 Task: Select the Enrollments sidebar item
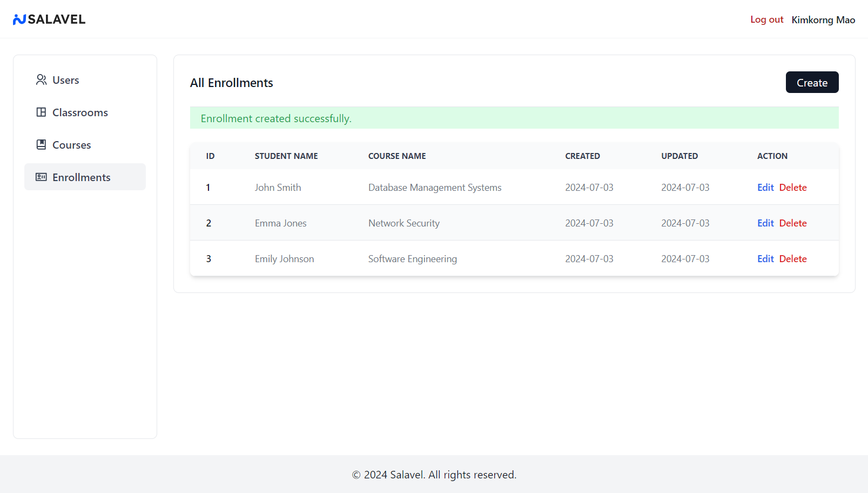81,177
